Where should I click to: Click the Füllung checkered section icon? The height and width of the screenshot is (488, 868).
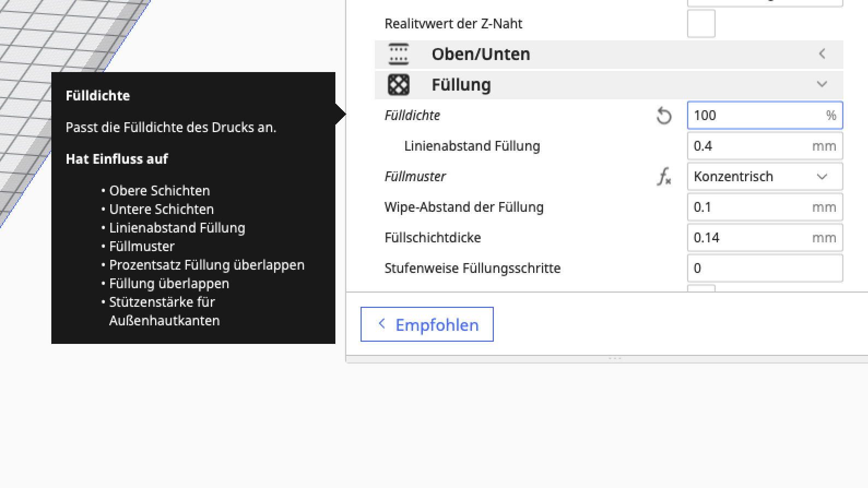(x=399, y=85)
